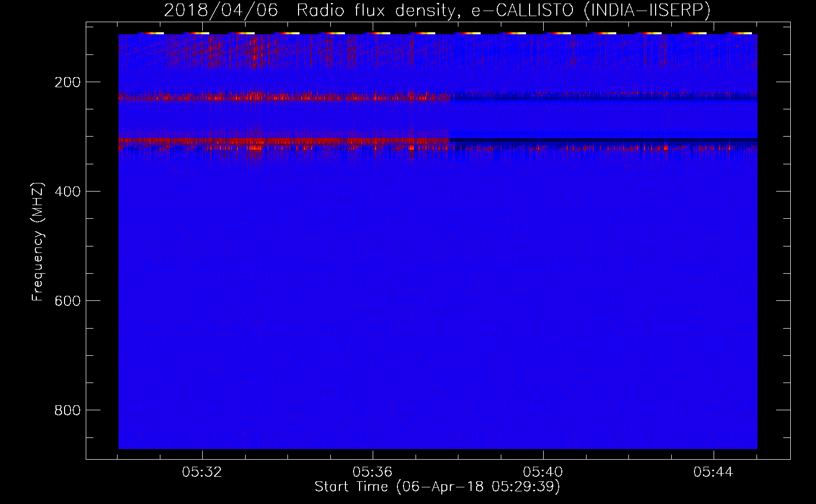Screen dimensions: 816x504
Task: Click the "Start Time (06-Apr-18 05:29:39)" label
Action: 437,487
